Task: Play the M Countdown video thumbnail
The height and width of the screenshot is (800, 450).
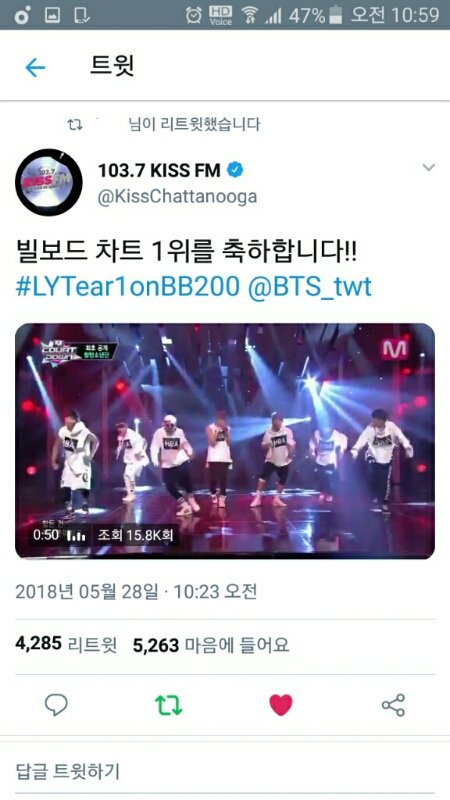Action: click(225, 441)
